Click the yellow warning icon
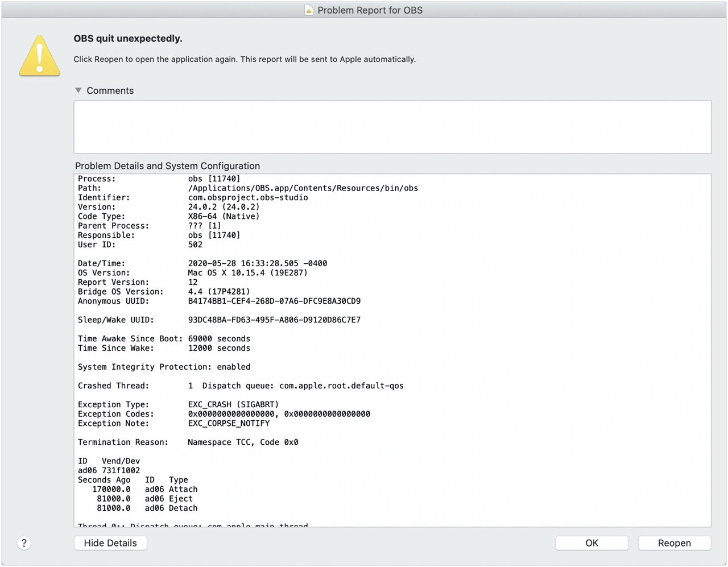 (x=39, y=56)
